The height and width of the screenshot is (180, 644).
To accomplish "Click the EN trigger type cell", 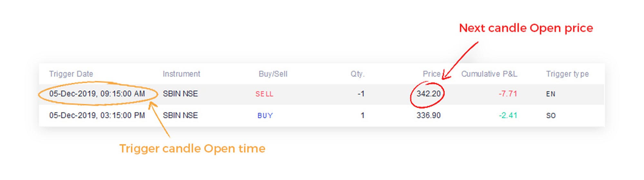I will [x=551, y=94].
